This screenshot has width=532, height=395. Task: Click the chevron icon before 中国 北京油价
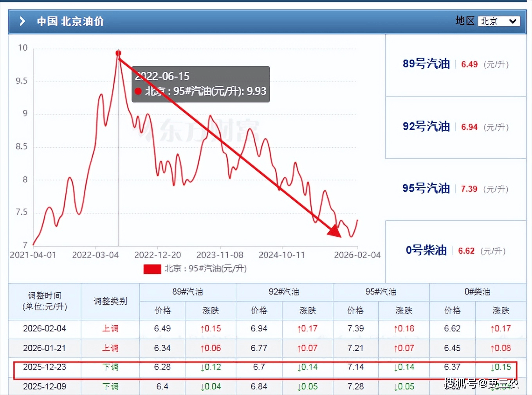pos(22,21)
